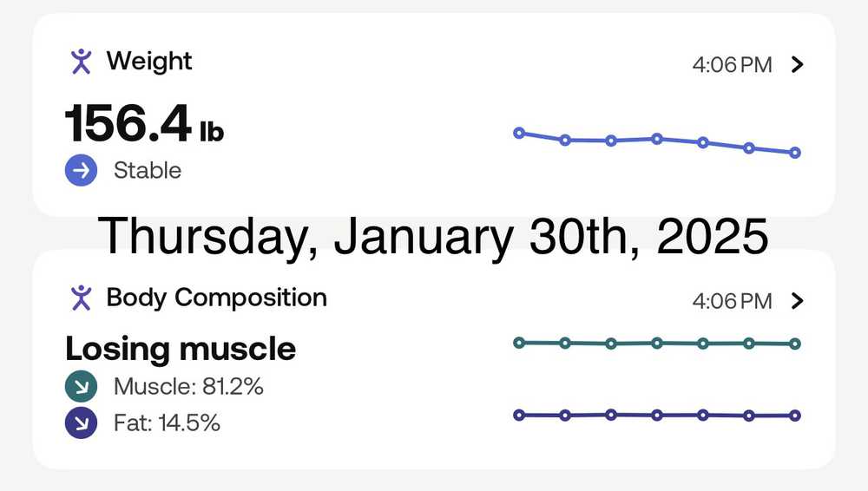Open the Weight card title

point(149,62)
